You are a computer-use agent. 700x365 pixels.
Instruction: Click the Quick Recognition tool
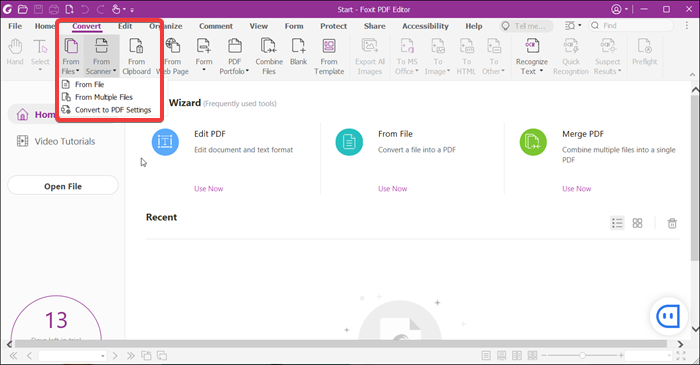coord(571,56)
